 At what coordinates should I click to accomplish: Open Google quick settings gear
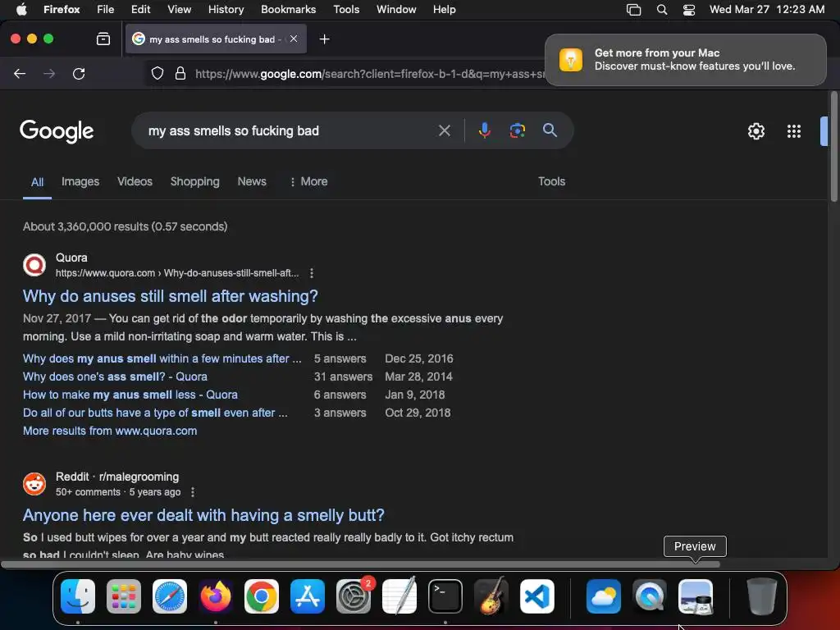coord(756,131)
